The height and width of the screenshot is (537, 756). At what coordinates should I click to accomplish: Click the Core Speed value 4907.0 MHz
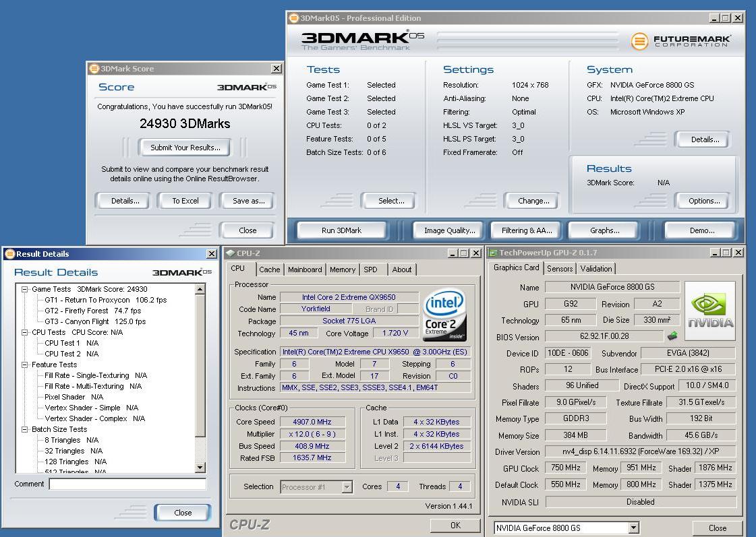click(x=312, y=422)
